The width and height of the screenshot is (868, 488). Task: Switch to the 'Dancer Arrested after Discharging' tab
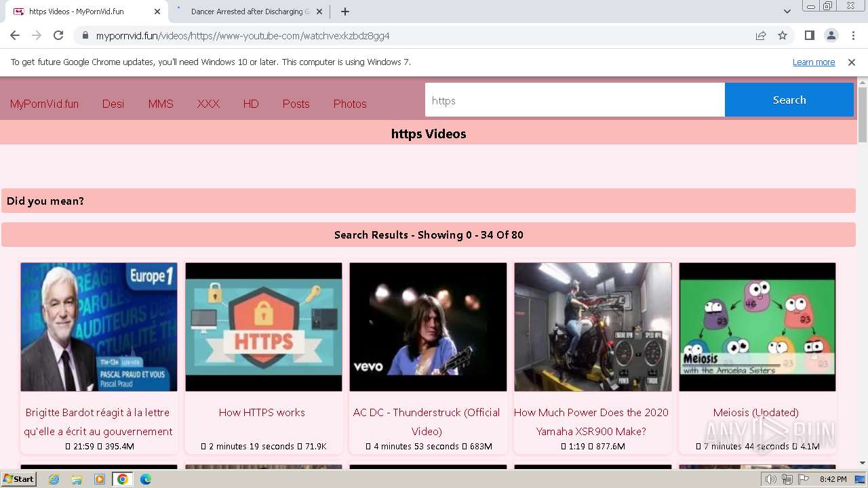pos(250,12)
